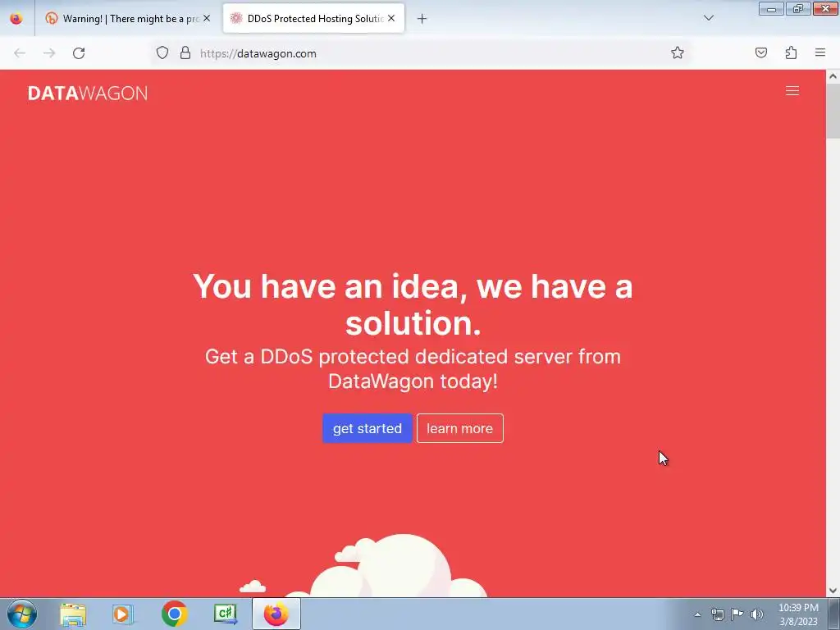Click the Show desktop button on taskbar
The width and height of the screenshot is (840, 630).
tap(834, 614)
